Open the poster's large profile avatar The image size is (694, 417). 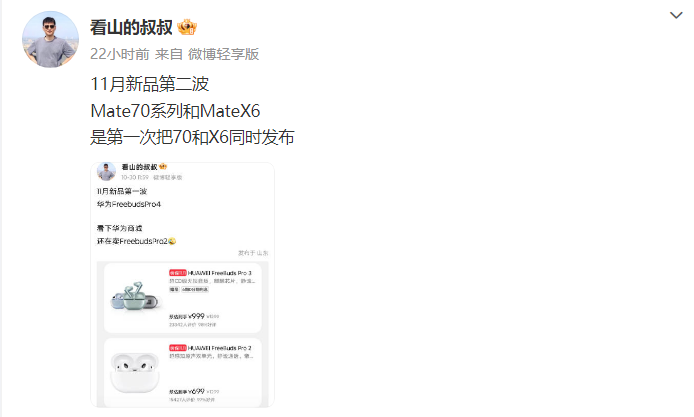[50, 39]
